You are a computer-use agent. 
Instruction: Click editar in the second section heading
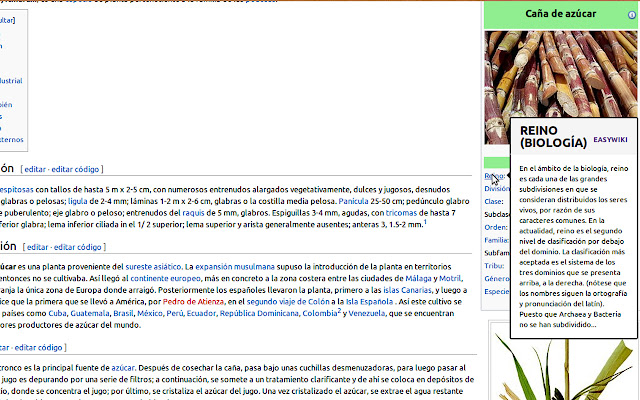pyautogui.click(x=38, y=247)
